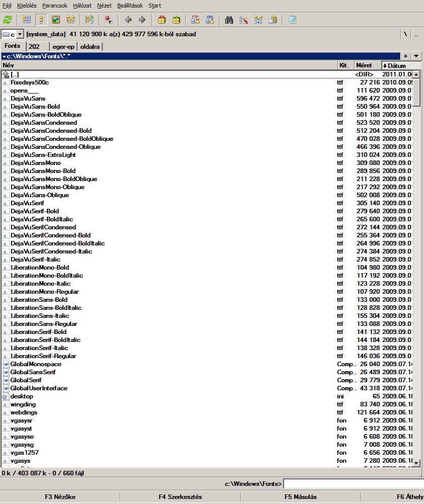Open the Beállítások menu
The width and height of the screenshot is (424, 504).
[x=130, y=6]
